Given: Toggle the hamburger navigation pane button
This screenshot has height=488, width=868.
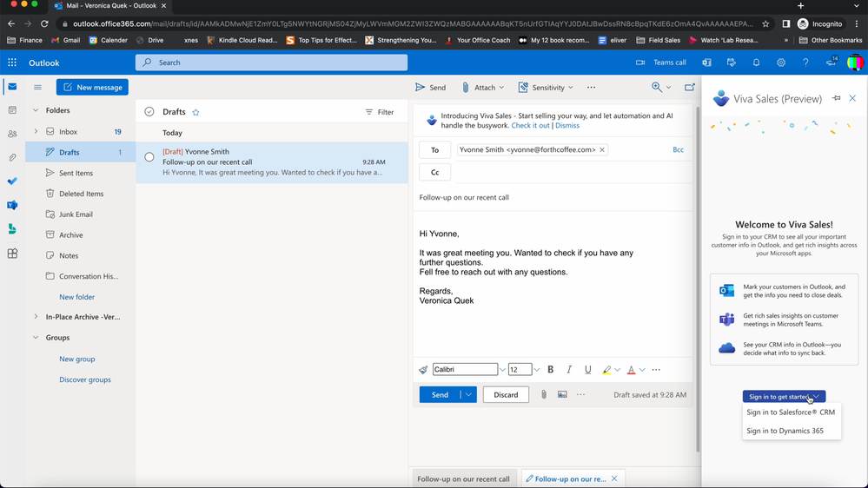Looking at the screenshot, I should (x=37, y=88).
